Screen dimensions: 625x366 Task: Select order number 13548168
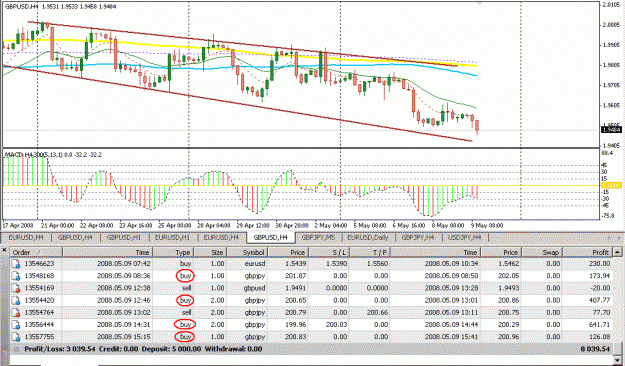click(x=39, y=276)
